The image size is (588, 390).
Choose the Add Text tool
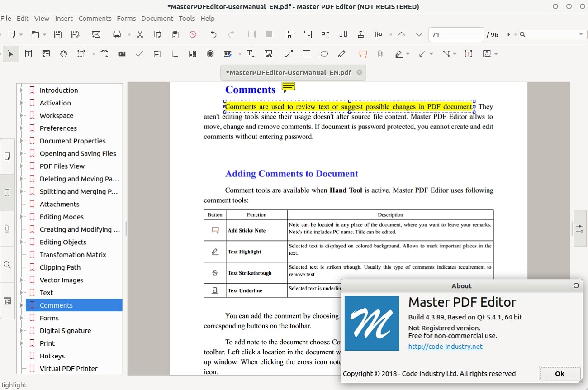(251, 54)
